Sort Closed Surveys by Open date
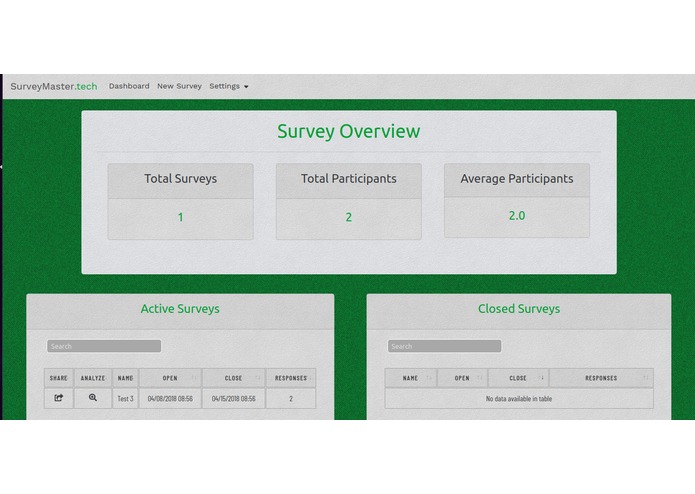Viewport: 695px width, 494px height. [462, 378]
